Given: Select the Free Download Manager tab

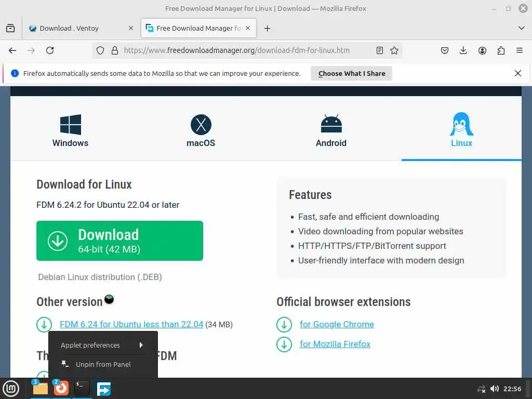Looking at the screenshot, I should tap(199, 28).
